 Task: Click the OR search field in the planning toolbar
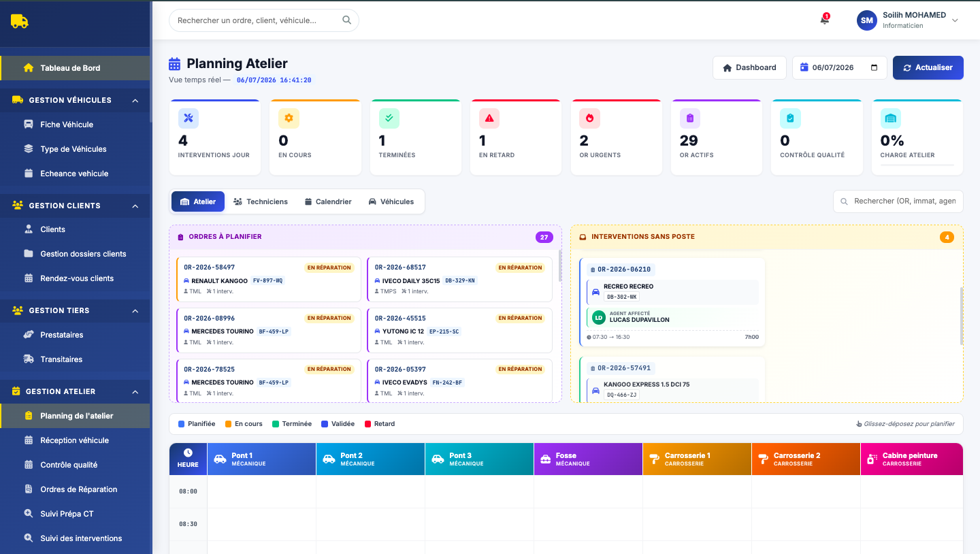[x=898, y=201]
